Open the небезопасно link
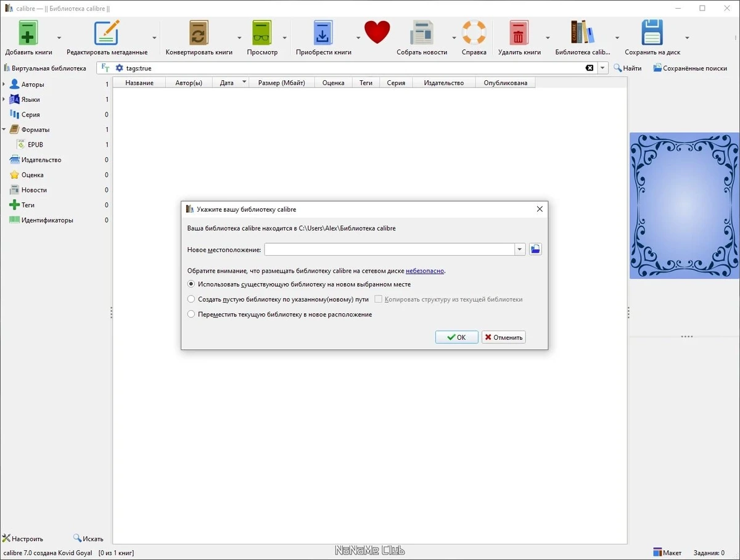The image size is (740, 560). (425, 271)
